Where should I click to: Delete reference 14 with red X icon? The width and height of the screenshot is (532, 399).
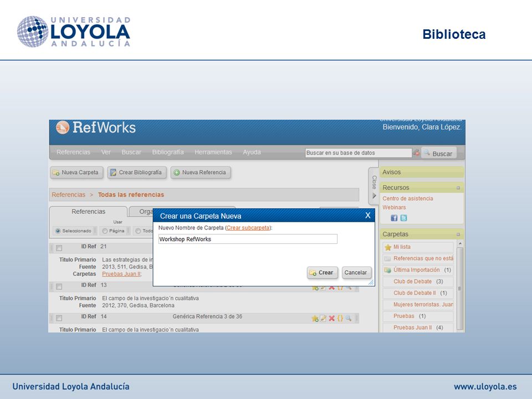(x=331, y=318)
